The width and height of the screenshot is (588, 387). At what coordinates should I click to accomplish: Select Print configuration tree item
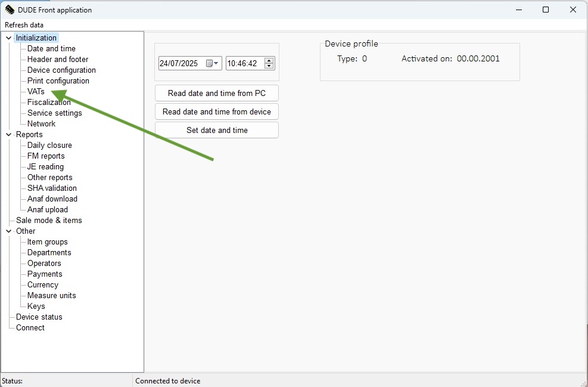58,81
